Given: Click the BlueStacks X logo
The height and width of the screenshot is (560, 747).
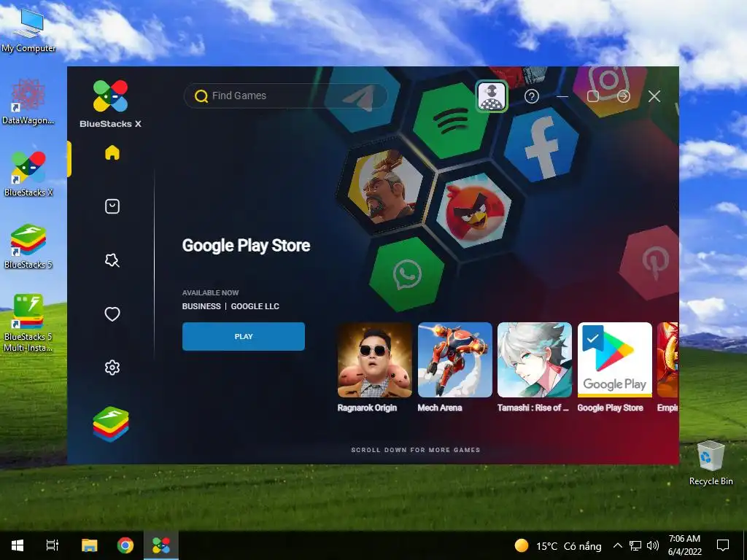Looking at the screenshot, I should point(111,104).
